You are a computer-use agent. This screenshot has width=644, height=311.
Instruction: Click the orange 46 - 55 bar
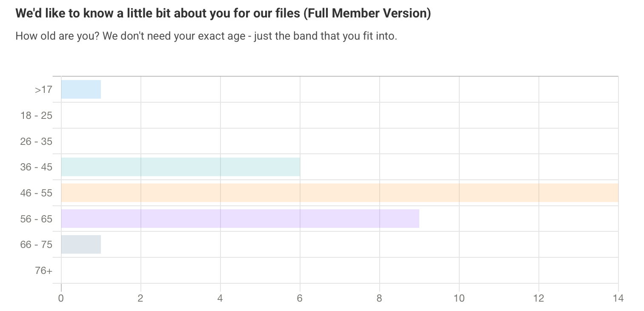point(339,193)
